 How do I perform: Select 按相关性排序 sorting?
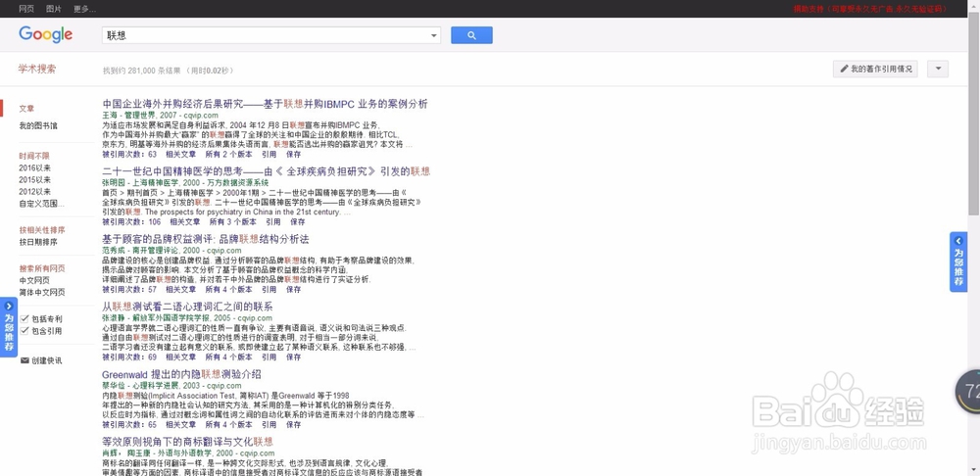point(42,230)
